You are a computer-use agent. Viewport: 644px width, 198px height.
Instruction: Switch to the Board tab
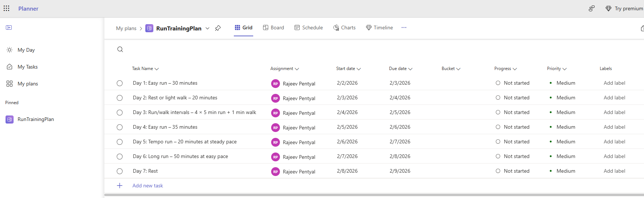(273, 27)
